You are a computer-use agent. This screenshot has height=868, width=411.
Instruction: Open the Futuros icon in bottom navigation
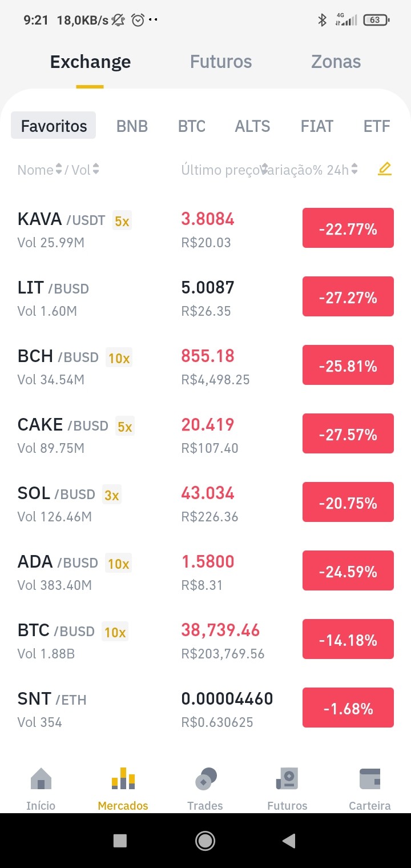pyautogui.click(x=287, y=778)
